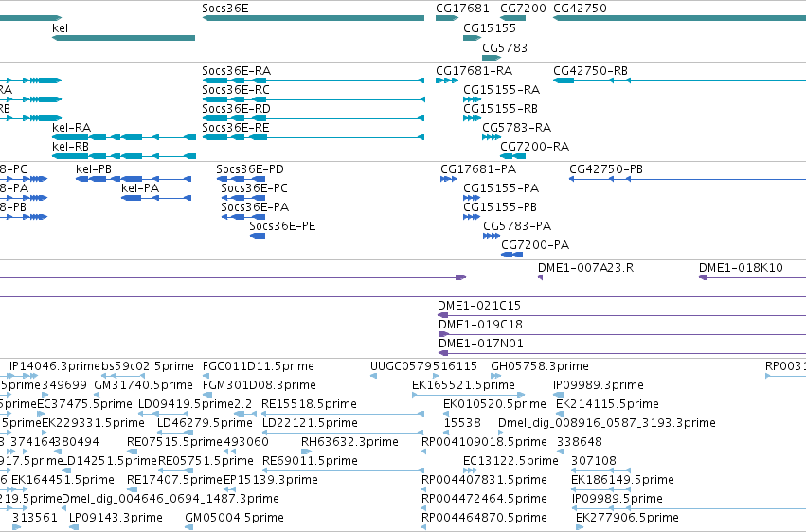Click the Socs36E gene label
The height and width of the screenshot is (532, 806).
[x=225, y=9]
